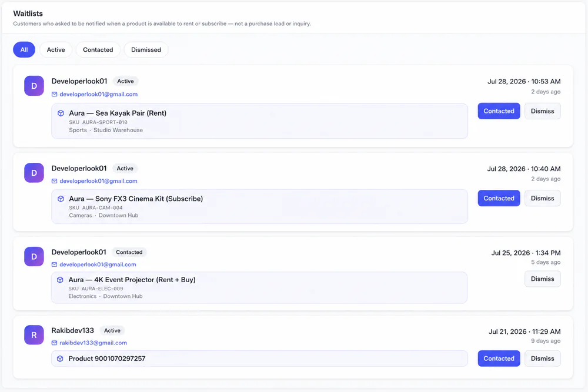Click timestamp Jul 28, 2026 · 10:40 AM
The width and height of the screenshot is (588, 392).
[524, 169]
